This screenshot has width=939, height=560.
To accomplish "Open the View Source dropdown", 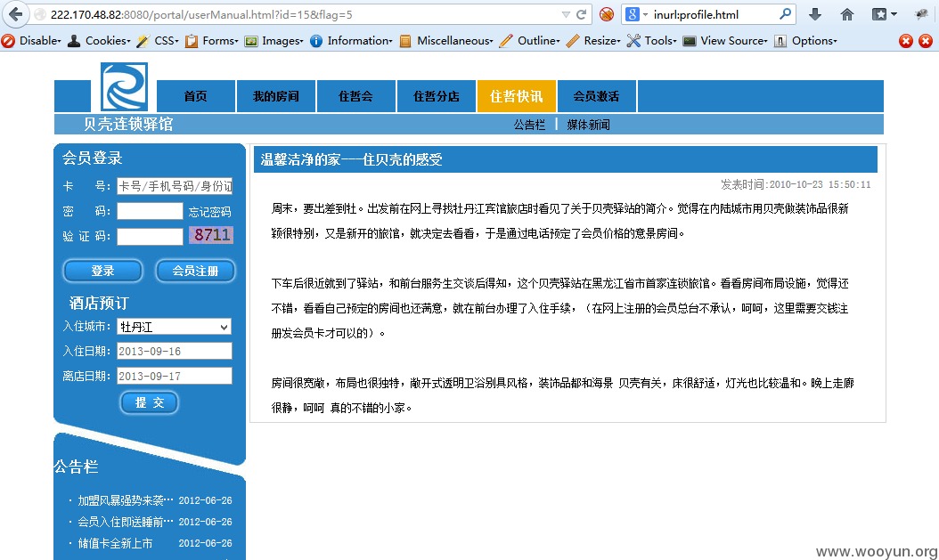I will coord(733,41).
